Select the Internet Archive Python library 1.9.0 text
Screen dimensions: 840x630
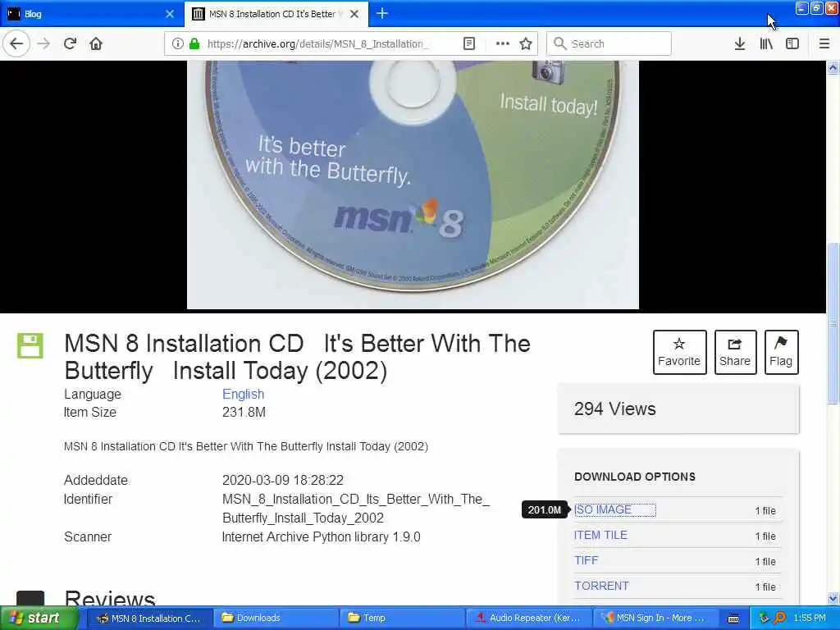click(321, 536)
